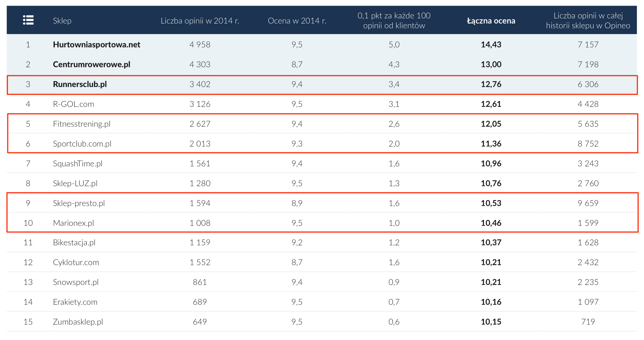The width and height of the screenshot is (644, 340).
Task: Click opinion count 1 561
Action: click(x=200, y=163)
